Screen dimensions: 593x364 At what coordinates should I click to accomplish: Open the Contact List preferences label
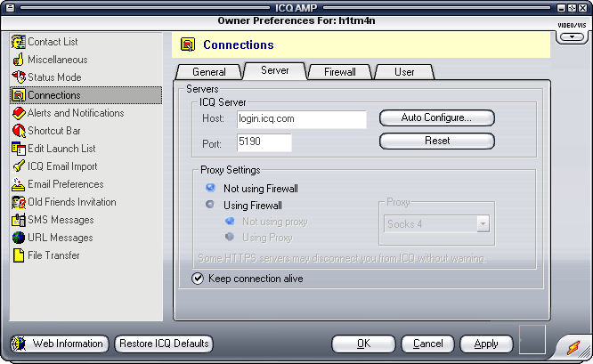(x=53, y=42)
